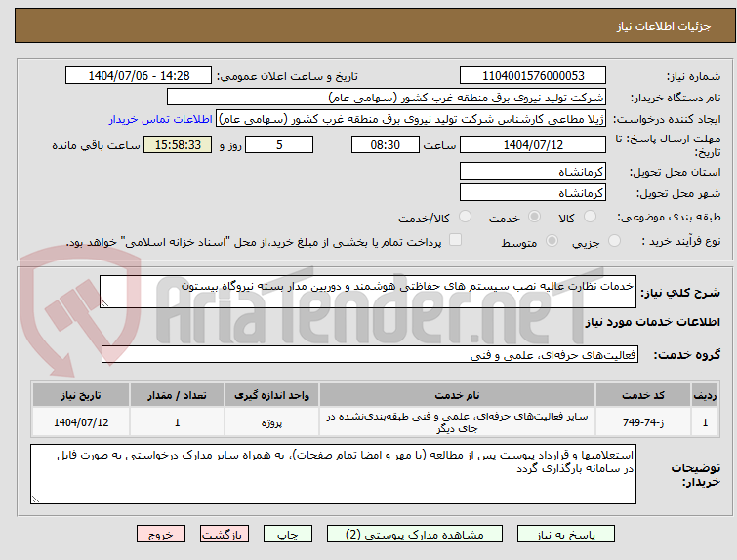This screenshot has height=560, width=737.
Task: Click the ایجاد کننده درخواست field
Action: [411, 119]
